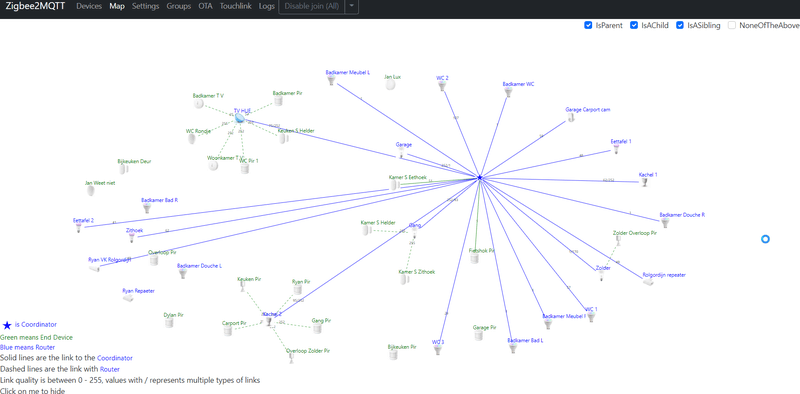Click the Woonkamer T sensor node
Image resolution: width=800 pixels, height=394 pixels.
[x=213, y=165]
